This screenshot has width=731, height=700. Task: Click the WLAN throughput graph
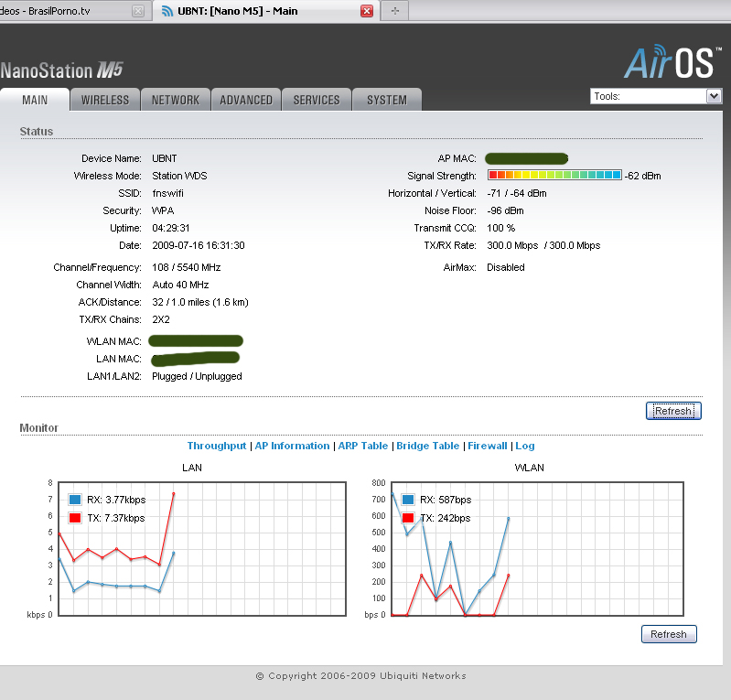click(x=537, y=549)
